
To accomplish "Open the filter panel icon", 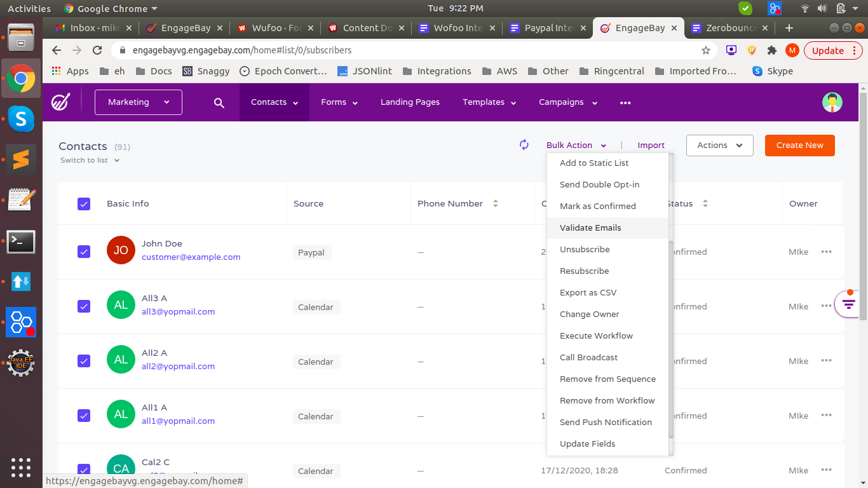I will (849, 304).
